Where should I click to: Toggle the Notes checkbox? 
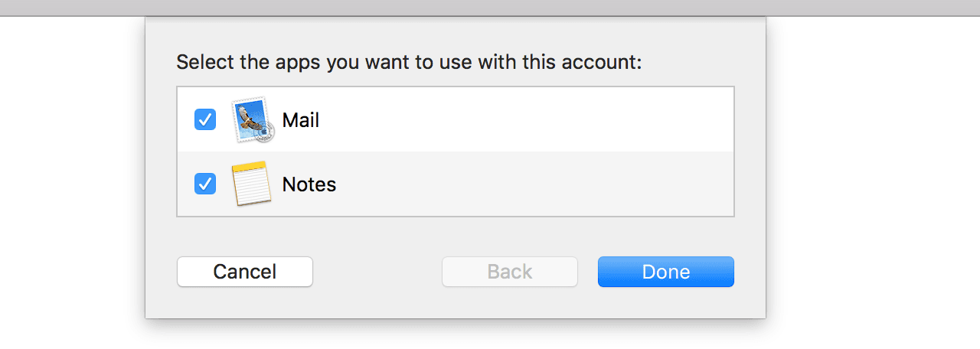pos(205,184)
